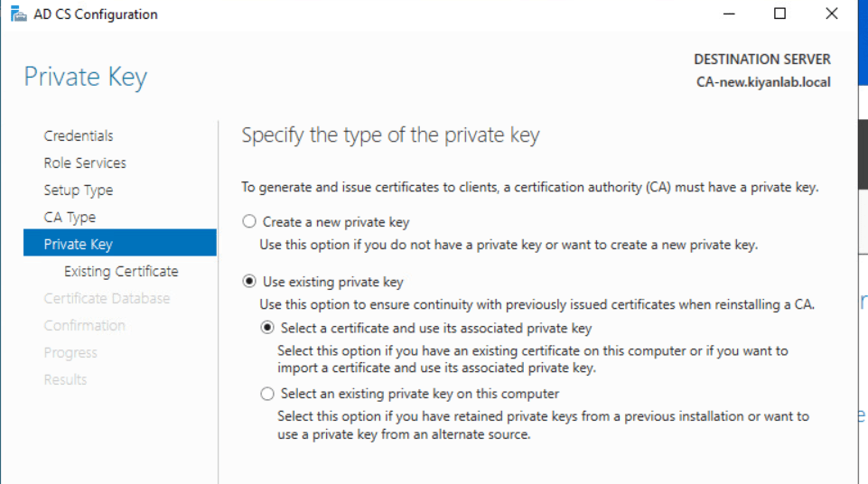Open the Existing Certificate sub-step
This screenshot has width=868, height=484.
point(121,271)
